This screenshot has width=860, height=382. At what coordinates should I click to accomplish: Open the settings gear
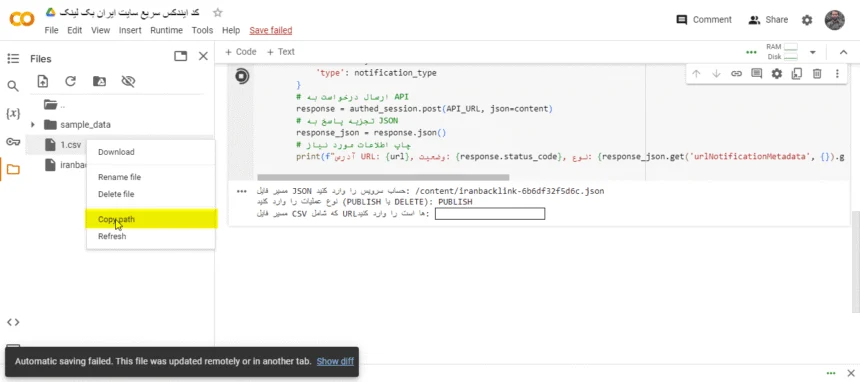(x=807, y=20)
